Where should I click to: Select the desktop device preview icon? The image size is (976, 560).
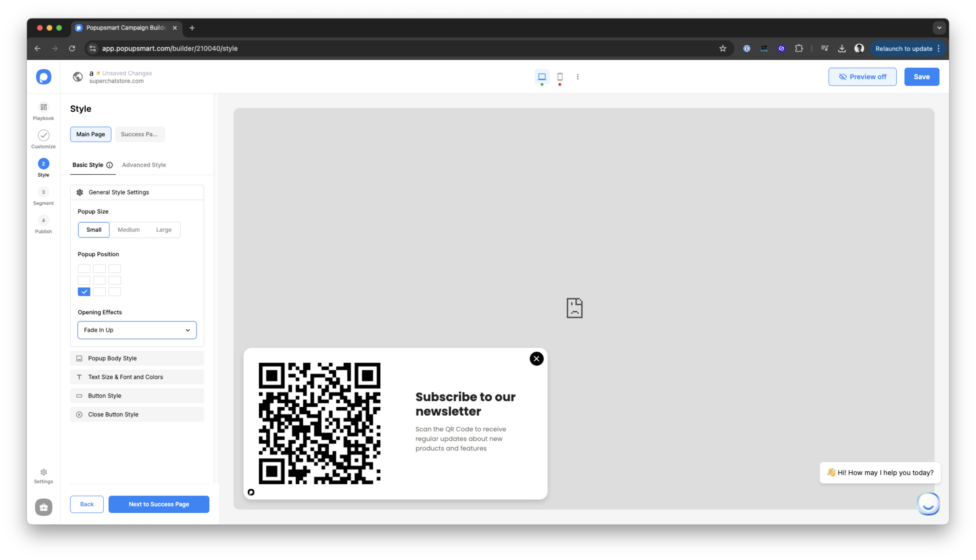tap(542, 77)
